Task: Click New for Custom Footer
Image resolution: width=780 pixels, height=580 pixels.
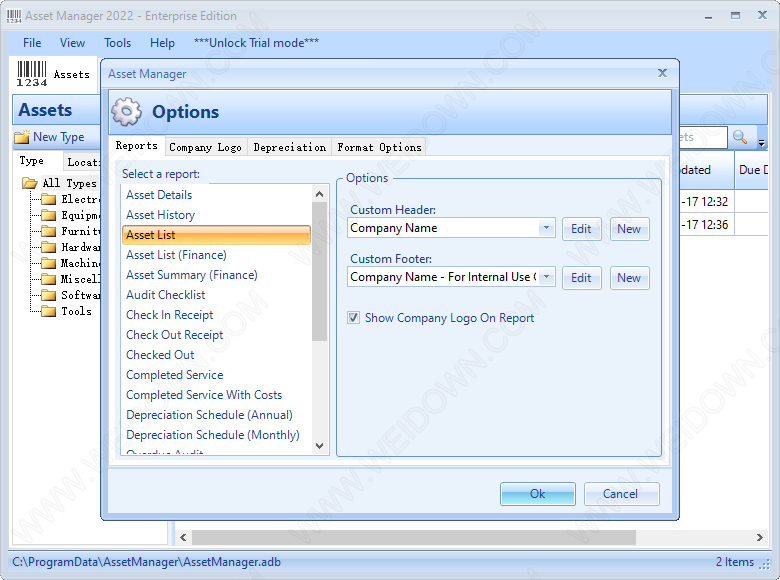Action: point(629,278)
